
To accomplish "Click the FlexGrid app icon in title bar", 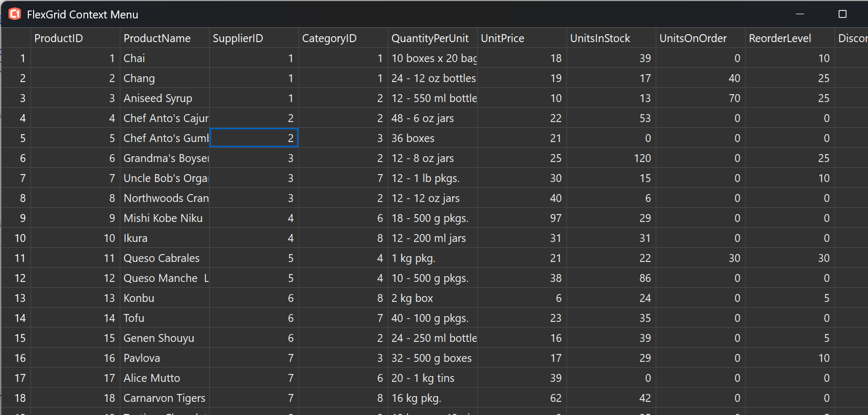I will (15, 14).
